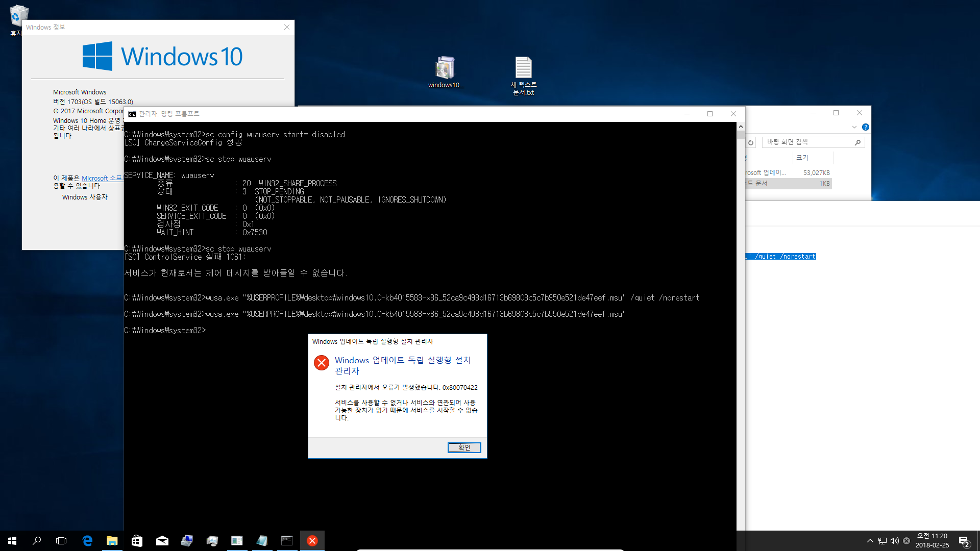980x551 pixels.
Task: Click the highlighted /quiet /norestart text in Notepad
Action: point(781,257)
